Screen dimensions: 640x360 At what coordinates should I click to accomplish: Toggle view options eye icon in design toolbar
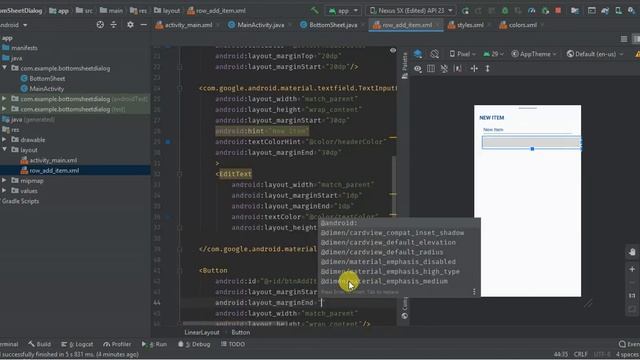point(418,69)
